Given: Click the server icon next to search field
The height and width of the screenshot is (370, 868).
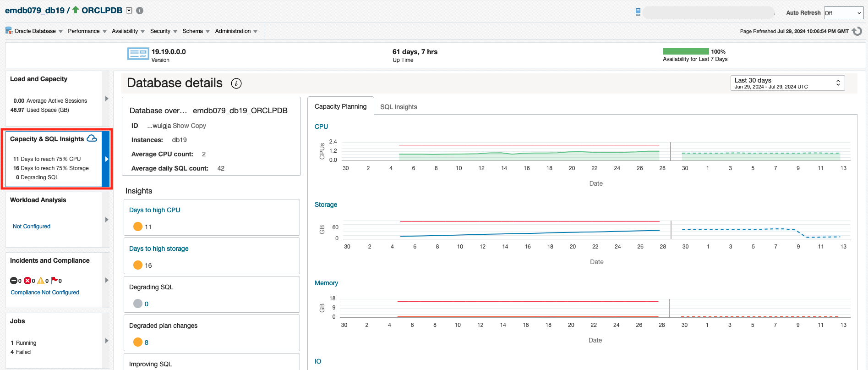Looking at the screenshot, I should coord(638,12).
